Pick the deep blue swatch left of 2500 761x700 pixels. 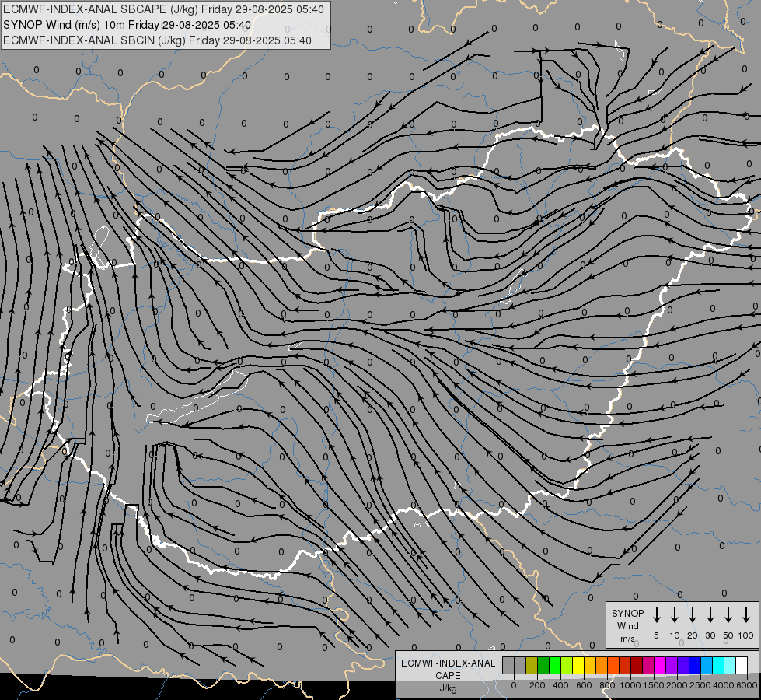[695, 665]
